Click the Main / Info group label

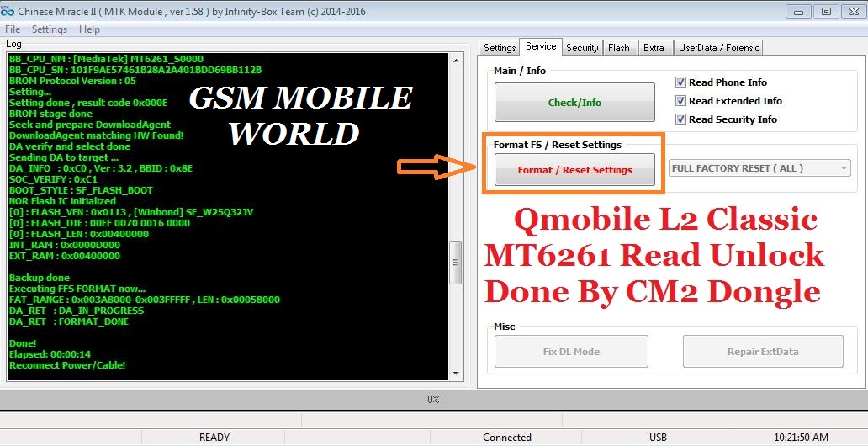tap(520, 71)
